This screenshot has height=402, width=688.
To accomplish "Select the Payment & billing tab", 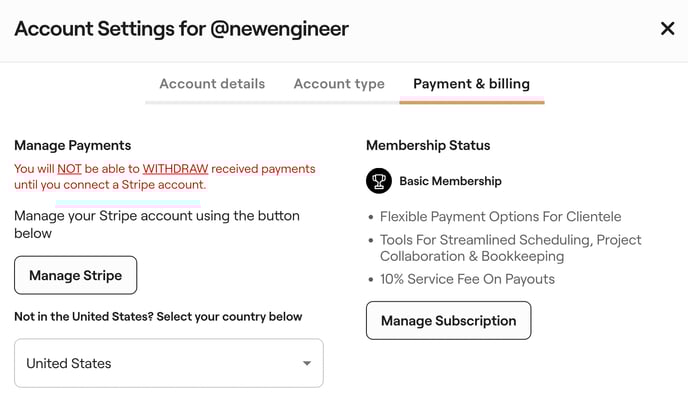I will pos(471,84).
